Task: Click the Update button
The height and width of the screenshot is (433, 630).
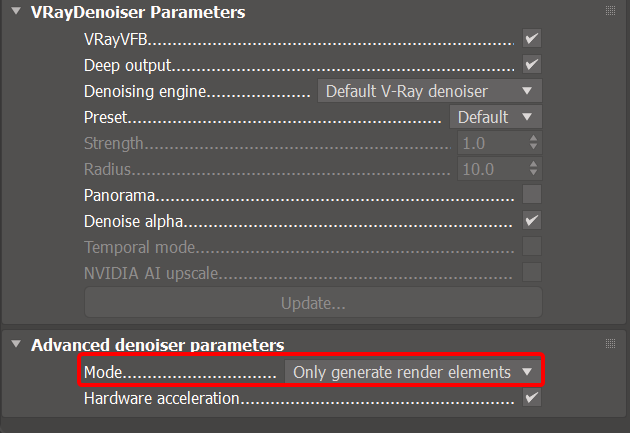Action: click(x=313, y=302)
